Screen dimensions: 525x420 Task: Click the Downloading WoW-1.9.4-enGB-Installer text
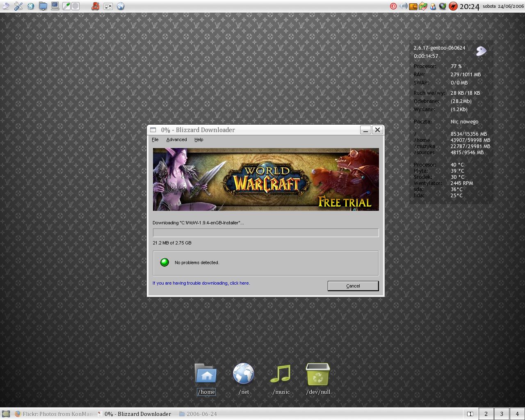[x=198, y=223]
